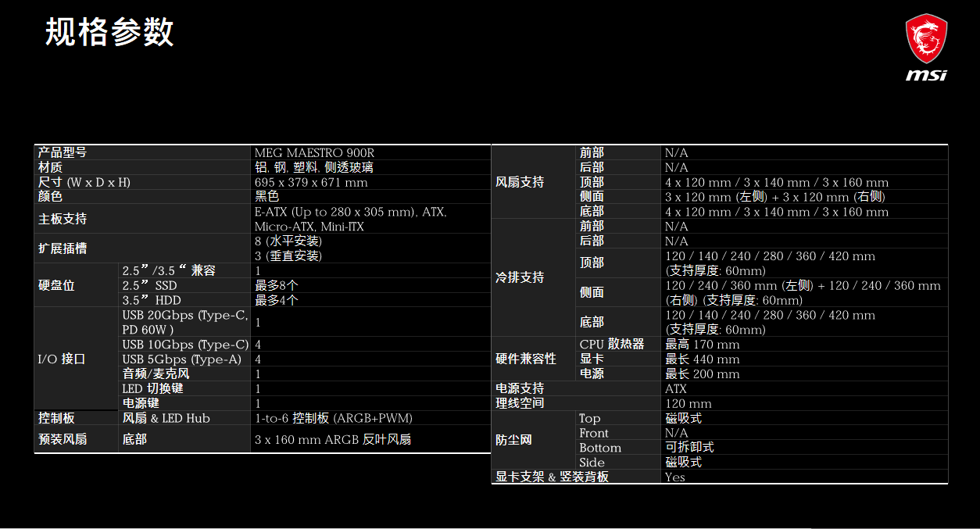Click the "Bottom" dust filter sub-label
The height and width of the screenshot is (529, 980).
click(600, 448)
